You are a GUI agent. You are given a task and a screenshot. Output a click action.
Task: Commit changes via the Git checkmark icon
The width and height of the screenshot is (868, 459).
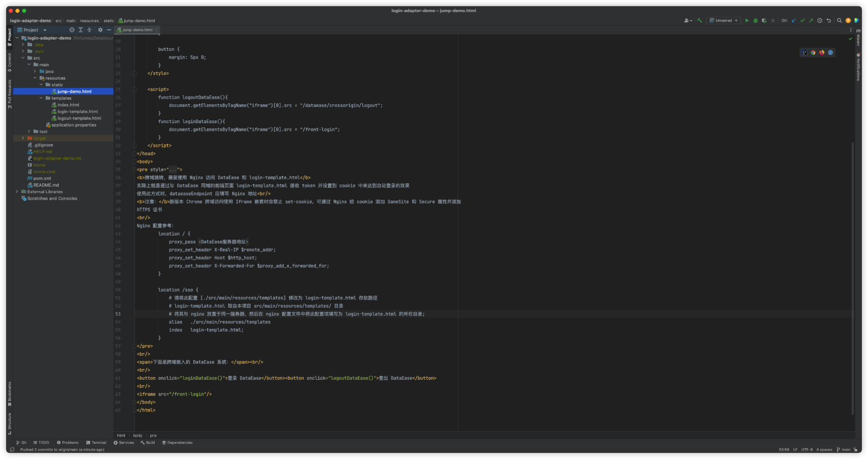(x=802, y=21)
